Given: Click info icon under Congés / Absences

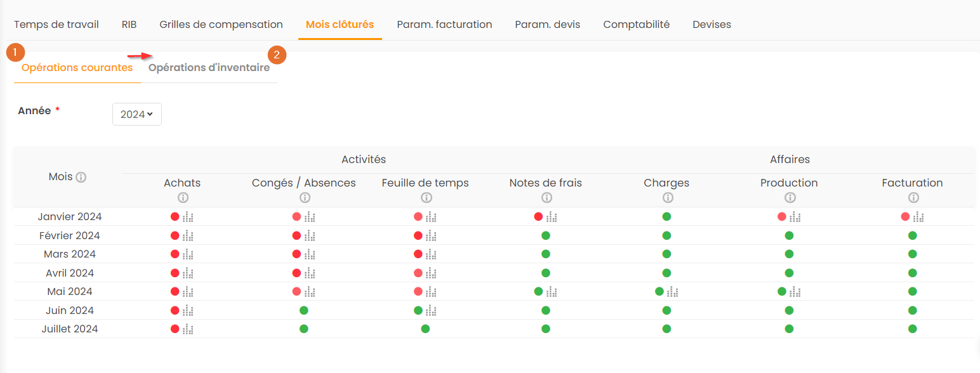Looking at the screenshot, I should pyautogui.click(x=304, y=197).
